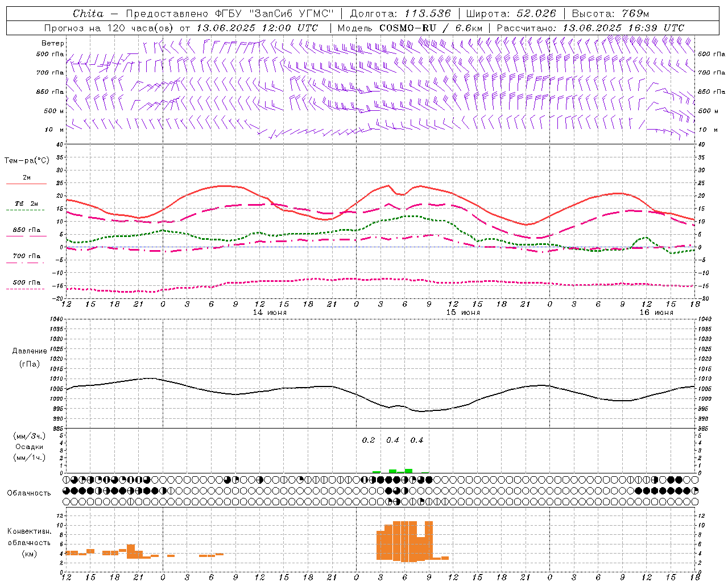Viewport: 728px width, 582px height.
Task: Click the "Облачность" cloudiness label
Action: pos(29,493)
